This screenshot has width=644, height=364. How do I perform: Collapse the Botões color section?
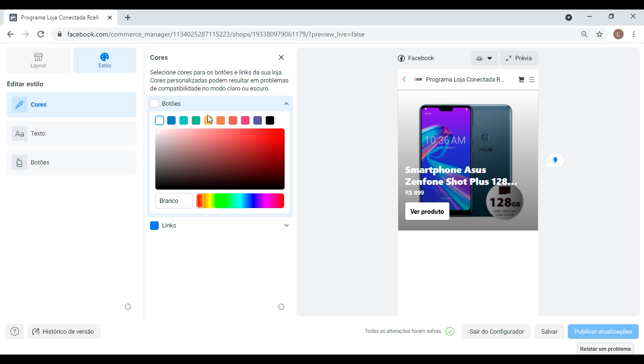[286, 104]
